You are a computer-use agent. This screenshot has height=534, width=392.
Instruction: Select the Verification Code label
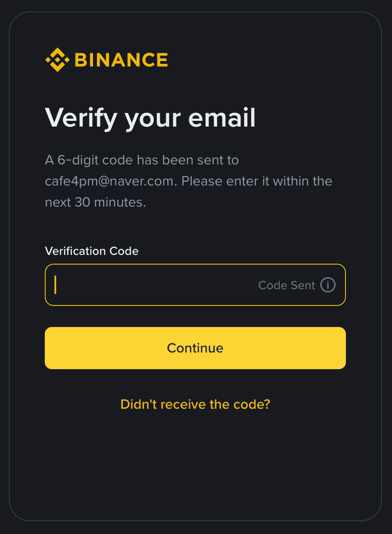point(91,251)
